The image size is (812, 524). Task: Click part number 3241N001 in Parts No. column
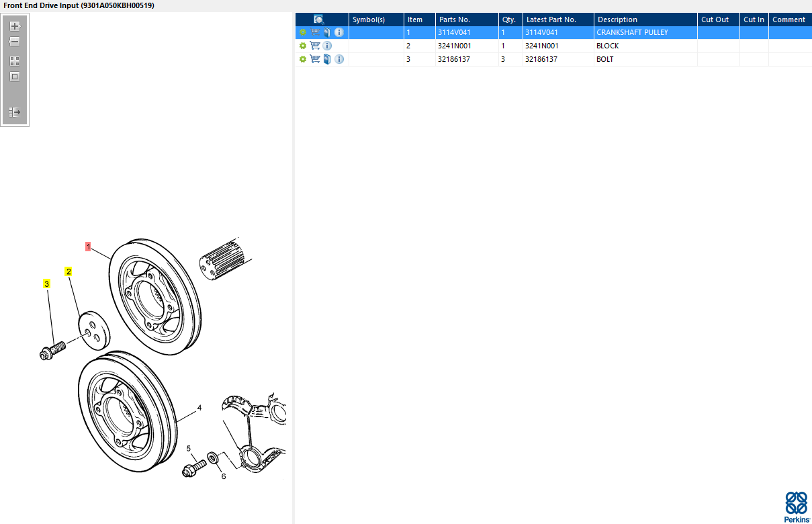454,46
